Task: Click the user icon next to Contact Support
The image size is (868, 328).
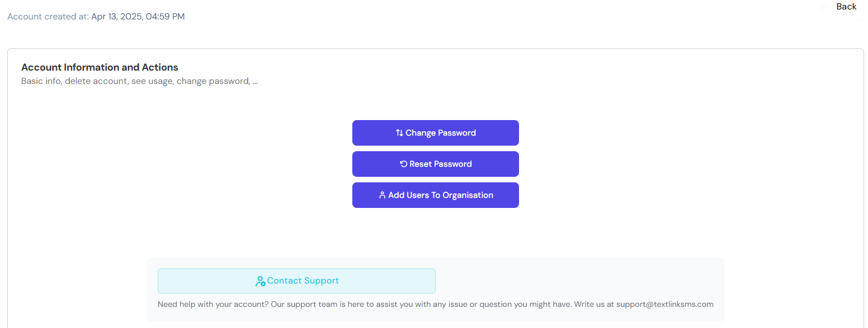Action: (x=260, y=281)
